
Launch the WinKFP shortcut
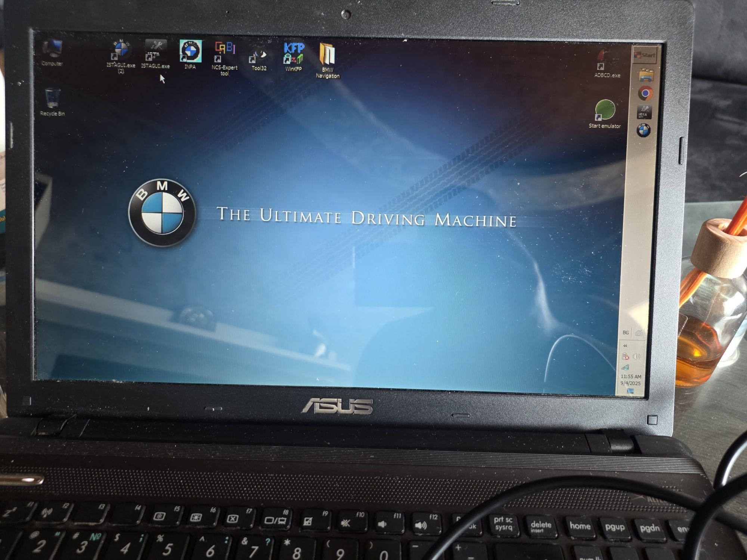click(x=294, y=57)
